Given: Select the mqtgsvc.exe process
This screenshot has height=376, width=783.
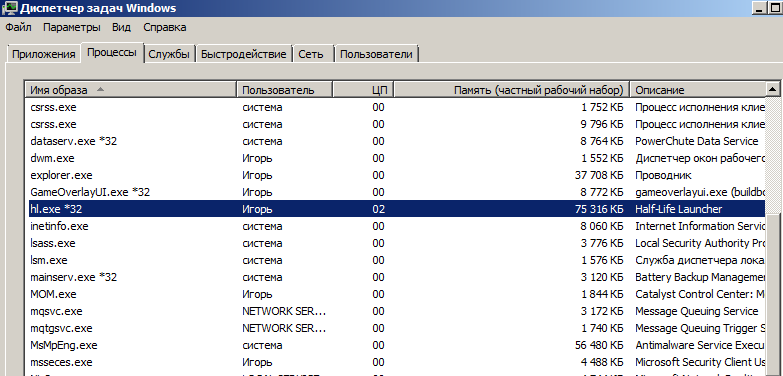Looking at the screenshot, I should coord(396,328).
